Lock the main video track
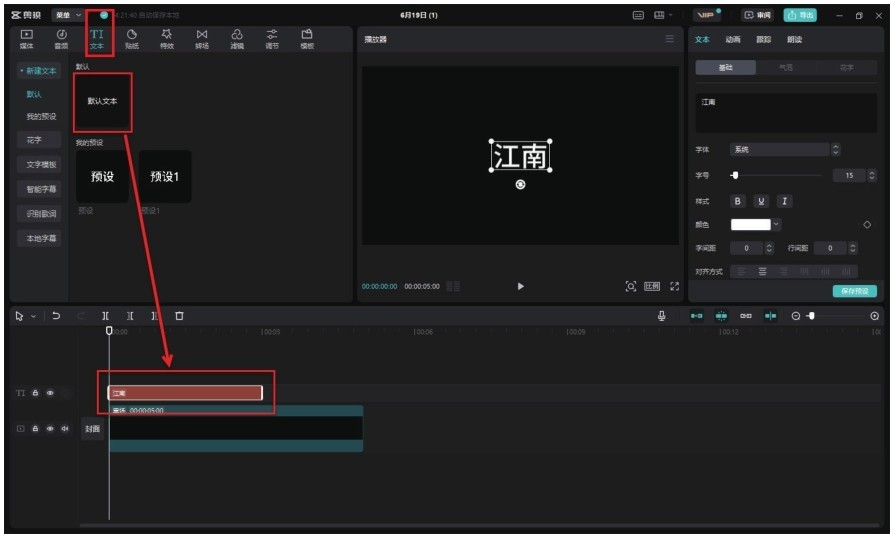893x536 pixels. 35,428
